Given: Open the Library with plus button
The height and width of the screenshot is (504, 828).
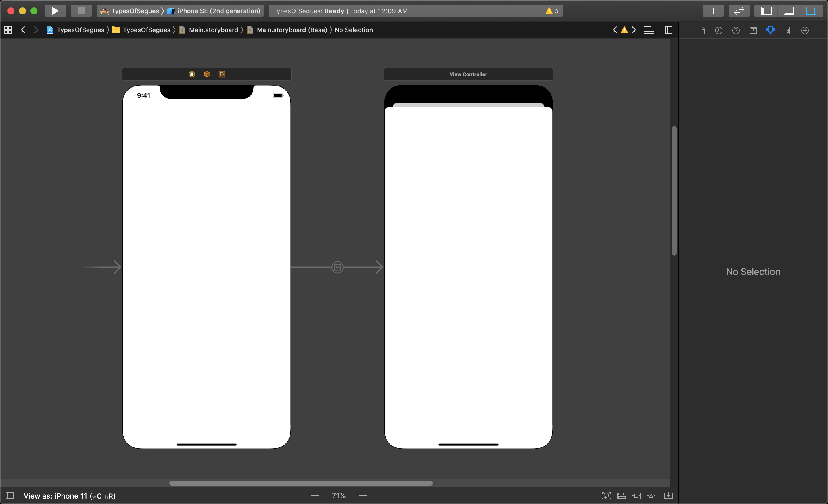Looking at the screenshot, I should (x=713, y=11).
